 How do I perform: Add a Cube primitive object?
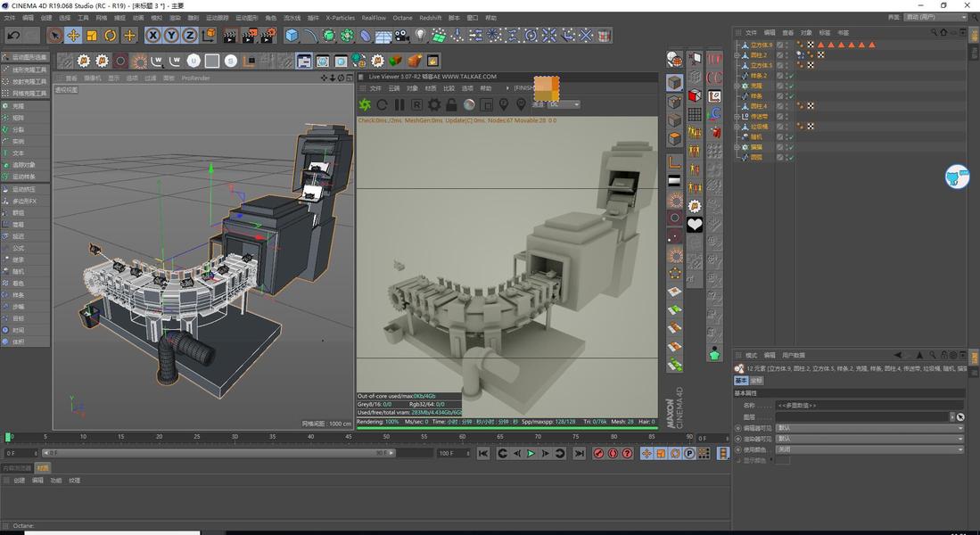(292, 36)
